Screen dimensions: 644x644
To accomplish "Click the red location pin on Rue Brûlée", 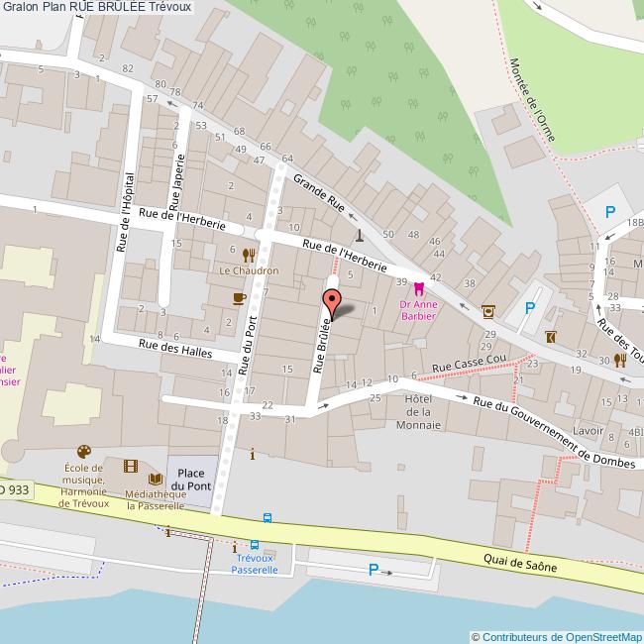I will pyautogui.click(x=332, y=304).
